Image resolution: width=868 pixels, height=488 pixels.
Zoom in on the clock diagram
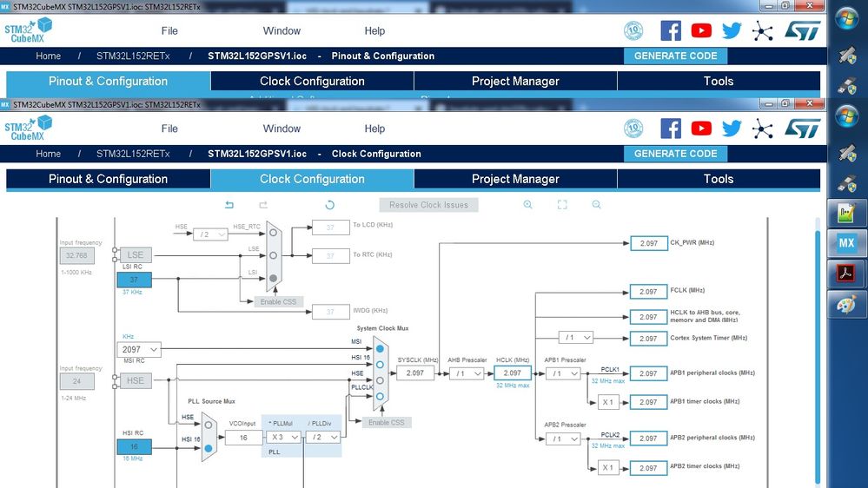click(527, 205)
